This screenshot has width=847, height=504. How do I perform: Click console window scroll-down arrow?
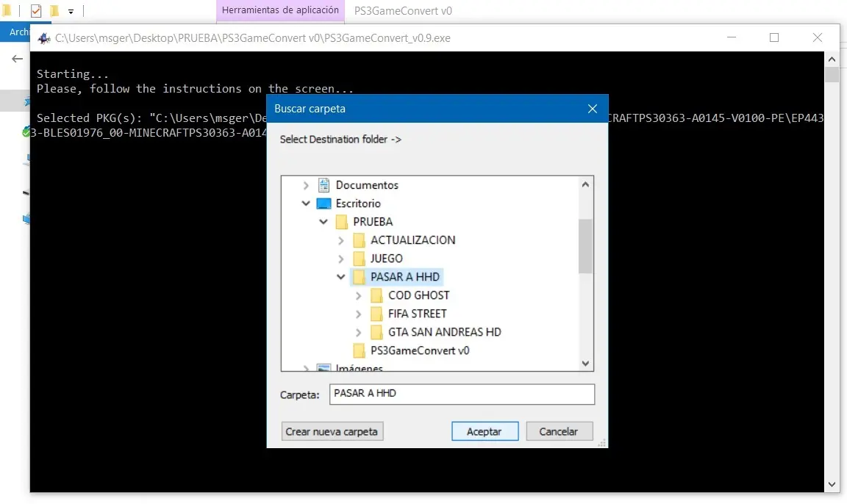point(832,485)
